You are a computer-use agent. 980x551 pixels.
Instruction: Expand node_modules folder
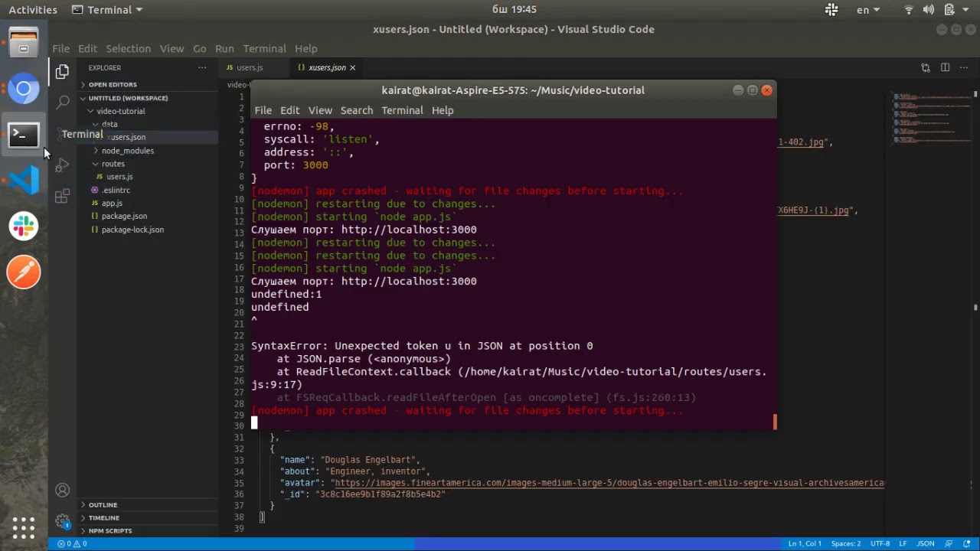(x=127, y=151)
